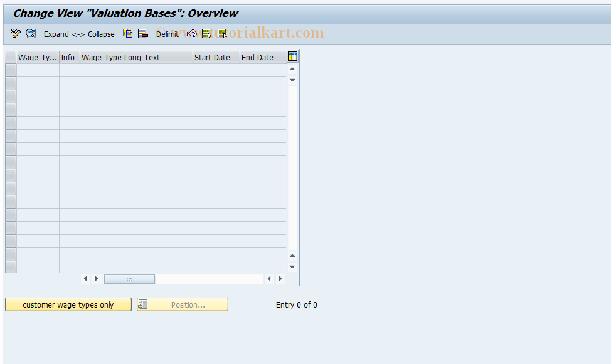Click the Entry 0 of 0 text
Screen dimensions: 611x364
(297, 305)
